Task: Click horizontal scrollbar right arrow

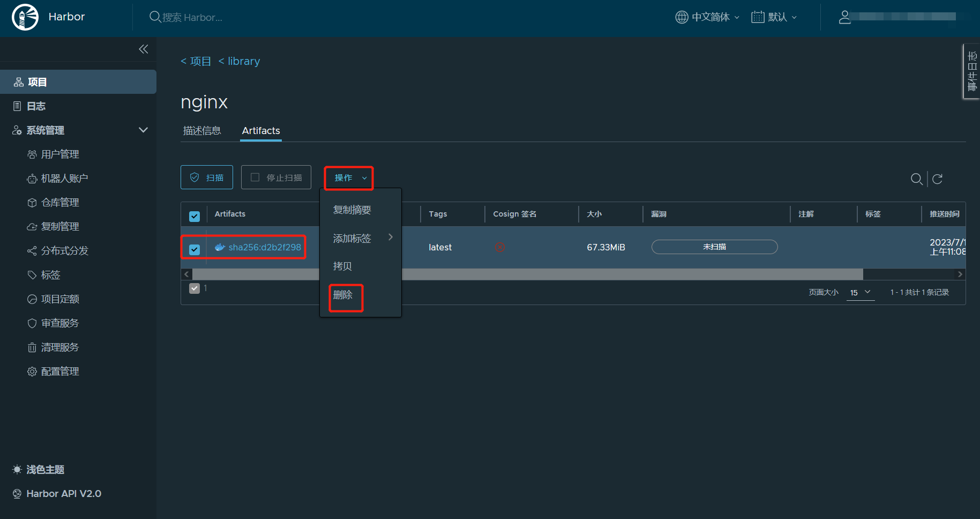Action: (x=960, y=274)
